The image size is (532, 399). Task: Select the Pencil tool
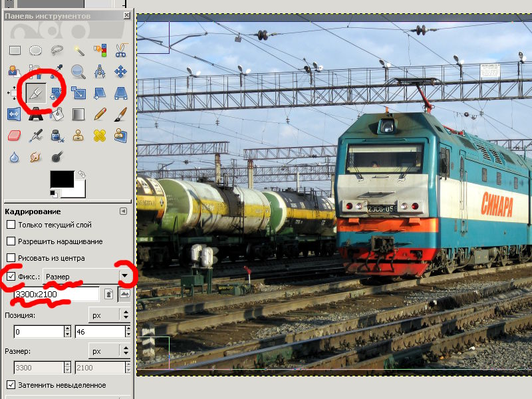[100, 114]
